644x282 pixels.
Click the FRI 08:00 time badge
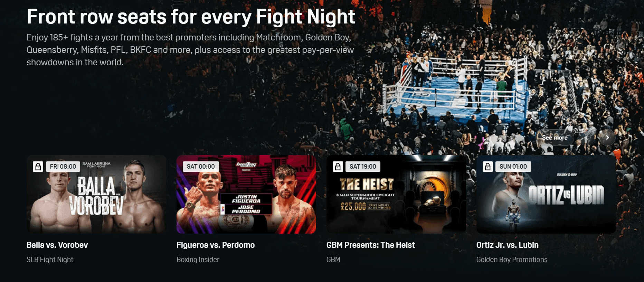(63, 167)
